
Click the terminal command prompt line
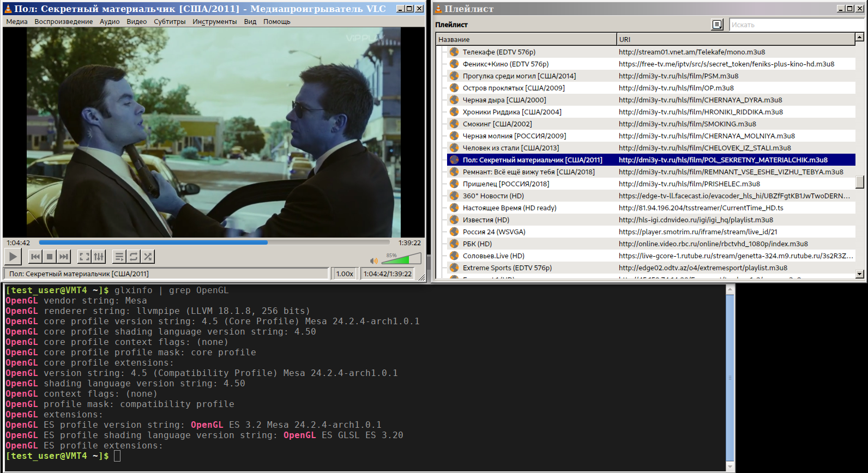pos(63,456)
